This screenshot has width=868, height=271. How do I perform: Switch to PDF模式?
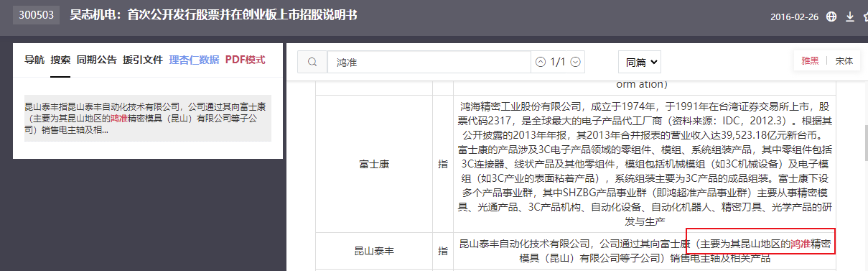pyautogui.click(x=246, y=60)
